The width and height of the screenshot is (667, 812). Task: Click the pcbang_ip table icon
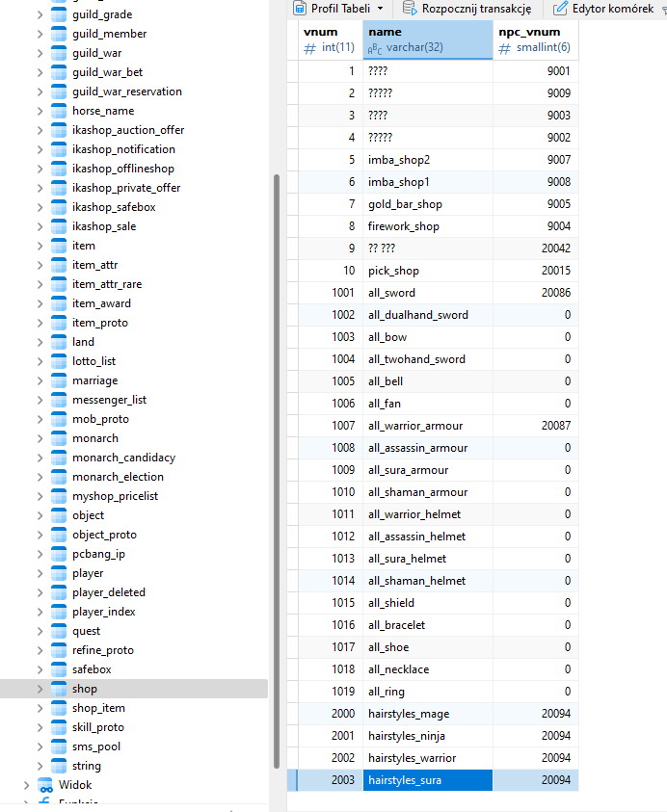click(x=59, y=555)
